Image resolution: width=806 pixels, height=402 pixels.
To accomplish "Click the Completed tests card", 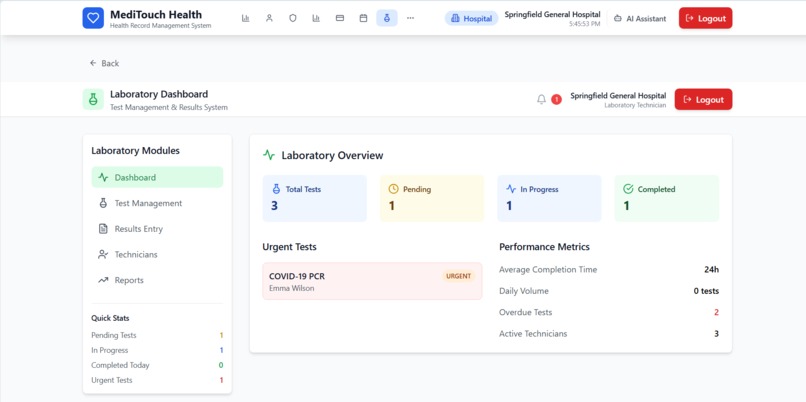I will (x=667, y=198).
